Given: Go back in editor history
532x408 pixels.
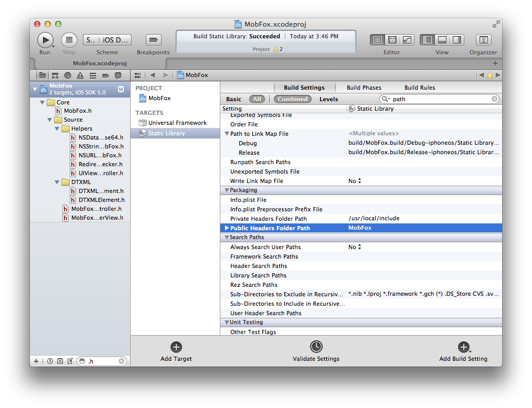Looking at the screenshot, I should pyautogui.click(x=153, y=76).
